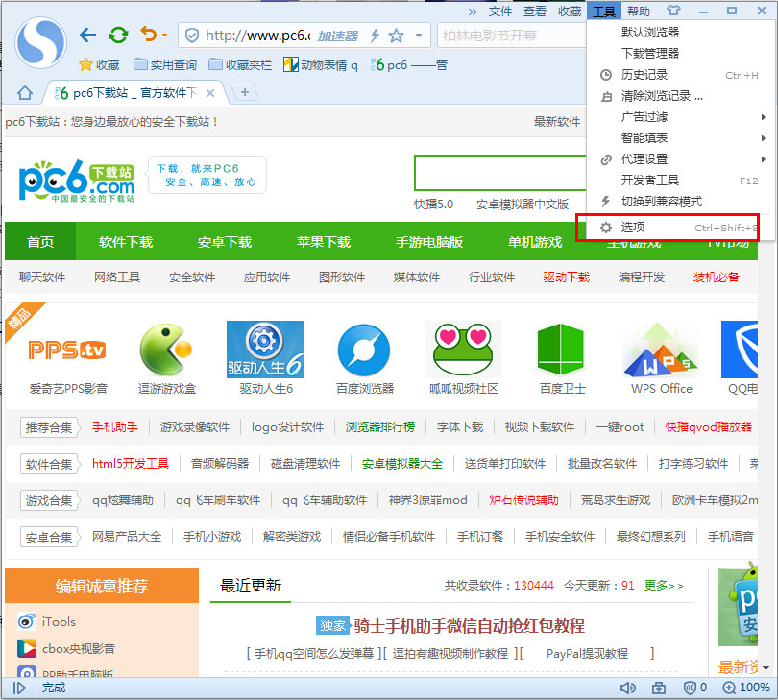Click the home icon beside the tab bar
Viewport: 778px width, 700px height.
tap(25, 92)
